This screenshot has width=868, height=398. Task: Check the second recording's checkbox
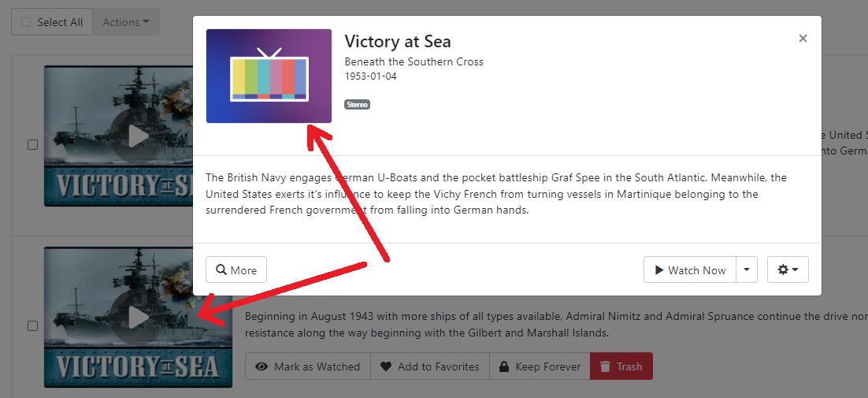[x=33, y=325]
